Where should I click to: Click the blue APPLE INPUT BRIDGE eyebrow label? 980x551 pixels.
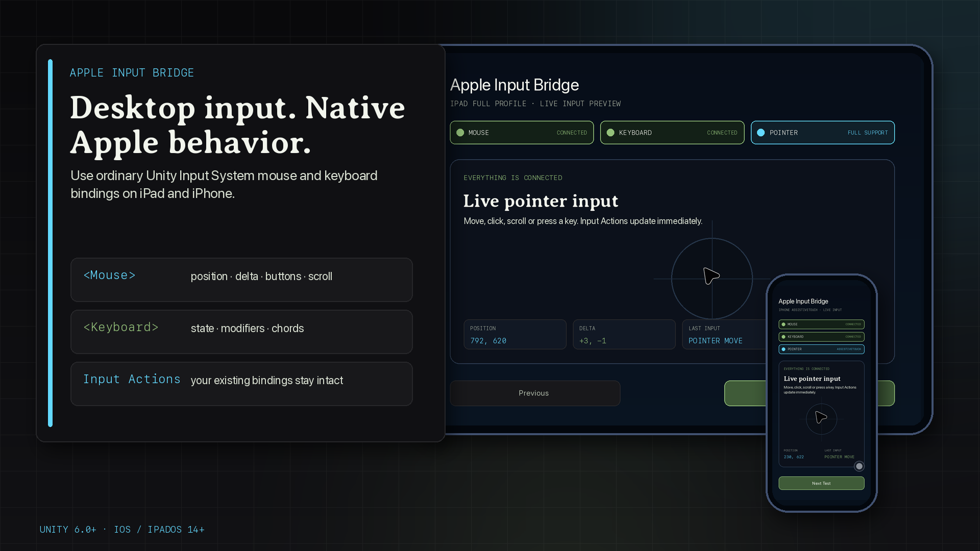(132, 73)
